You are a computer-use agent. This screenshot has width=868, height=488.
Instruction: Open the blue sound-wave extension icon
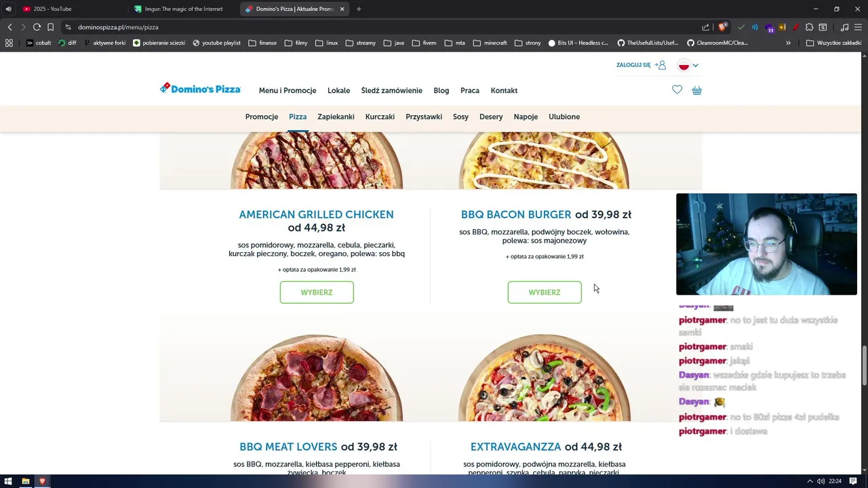coord(755,27)
